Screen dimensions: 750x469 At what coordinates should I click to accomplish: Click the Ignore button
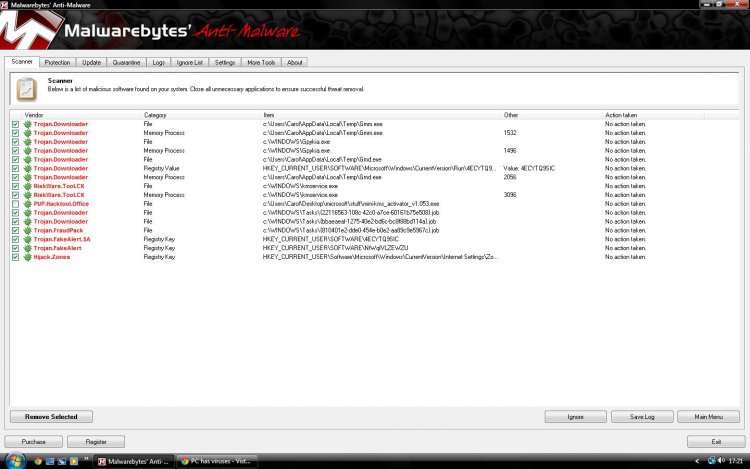(x=575, y=417)
